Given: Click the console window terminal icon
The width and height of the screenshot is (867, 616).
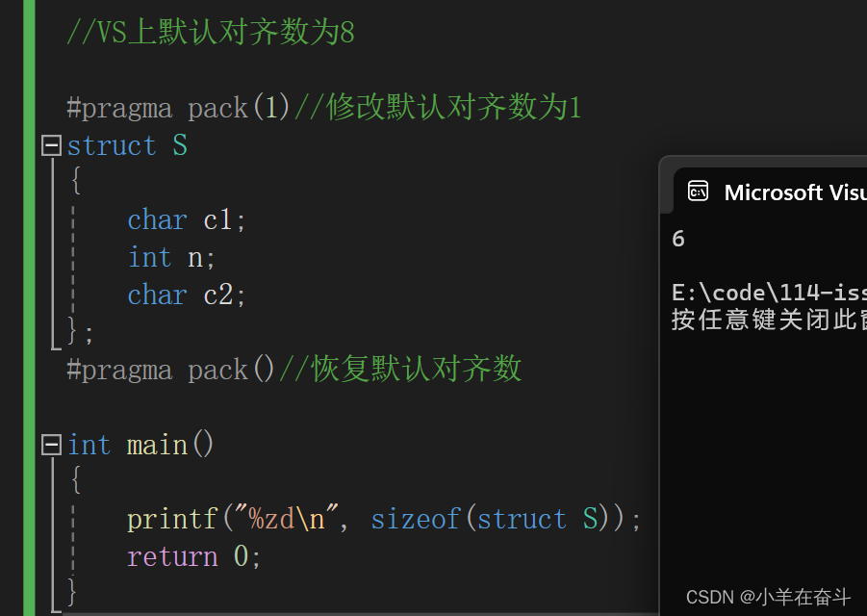Looking at the screenshot, I should coord(698,192).
